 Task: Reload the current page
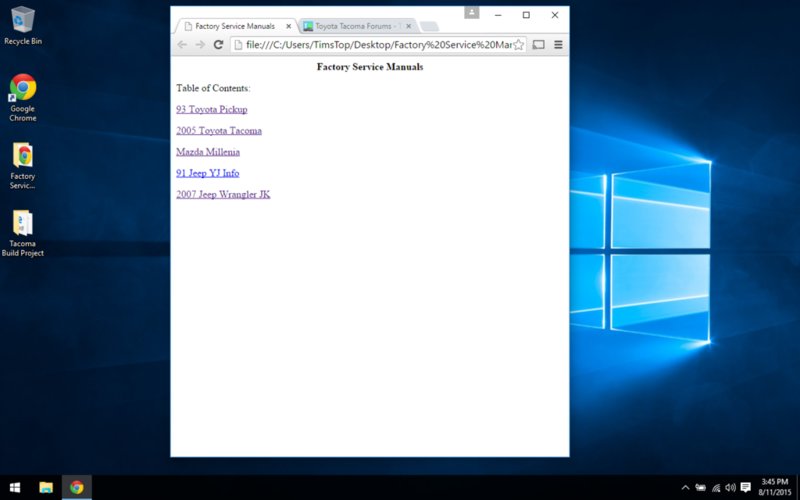click(x=218, y=45)
